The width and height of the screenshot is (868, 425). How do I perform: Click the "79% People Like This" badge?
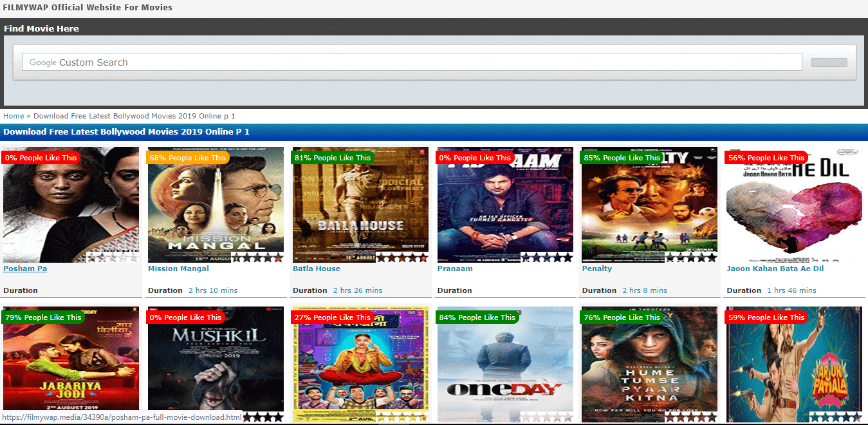tap(43, 317)
